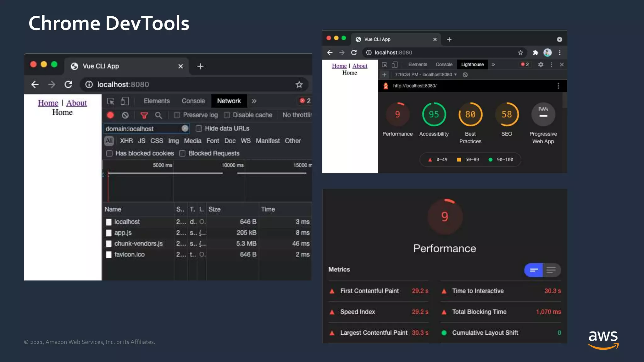644x362 pixels.
Task: View site info icon beside localhost:8080 in left browser
Action: click(89, 84)
